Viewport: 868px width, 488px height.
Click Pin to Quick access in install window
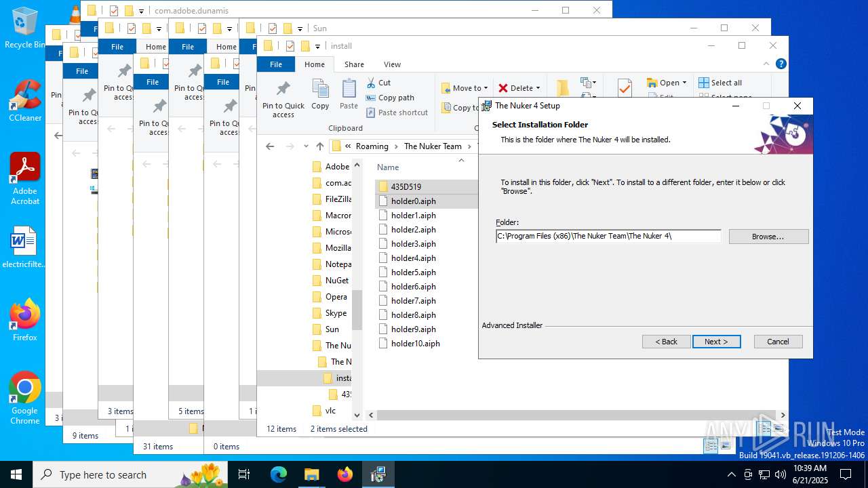tap(283, 100)
